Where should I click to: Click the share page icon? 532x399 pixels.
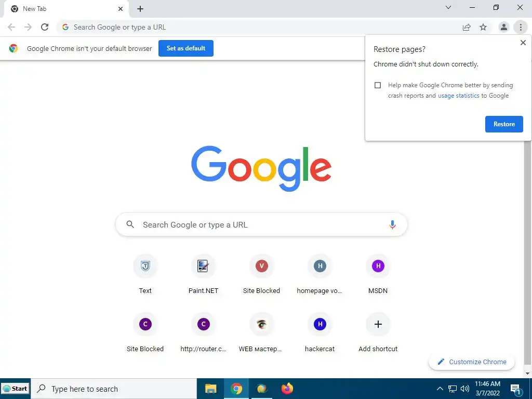(x=467, y=27)
